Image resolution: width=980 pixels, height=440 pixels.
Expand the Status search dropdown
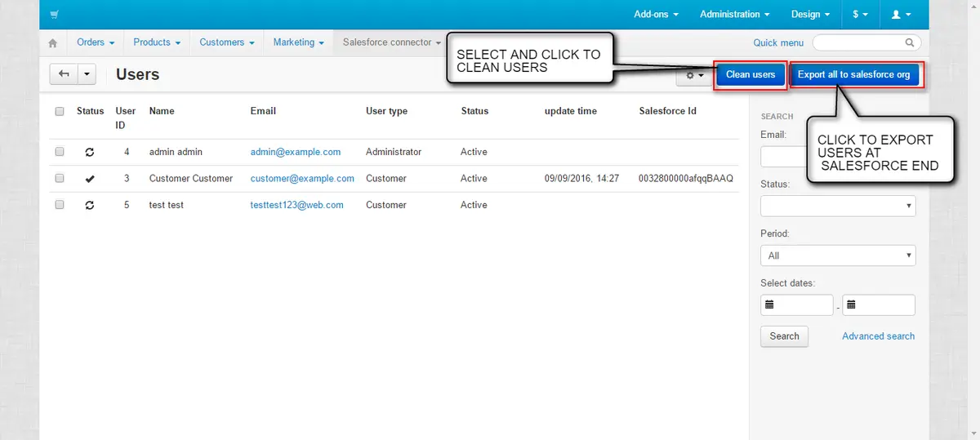point(837,207)
